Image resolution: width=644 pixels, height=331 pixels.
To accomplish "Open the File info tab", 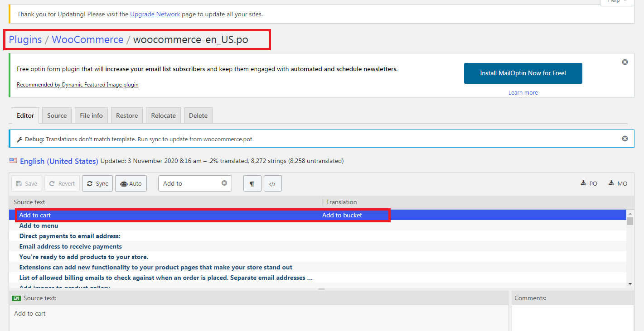I will 92,115.
